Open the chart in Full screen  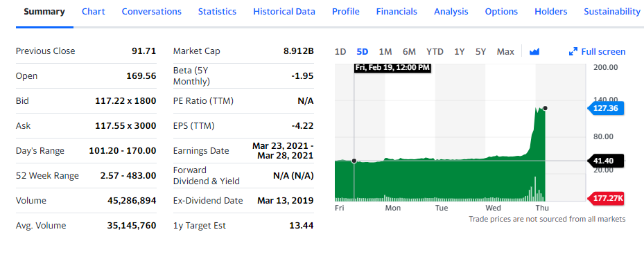coord(598,52)
